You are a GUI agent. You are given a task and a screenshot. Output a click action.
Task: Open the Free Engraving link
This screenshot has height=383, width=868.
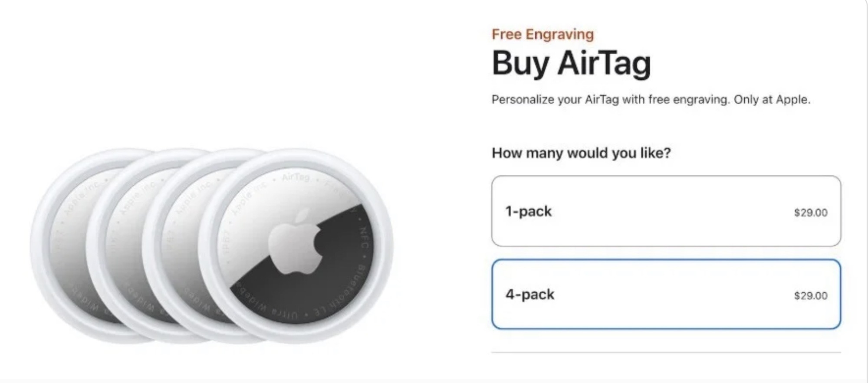542,34
